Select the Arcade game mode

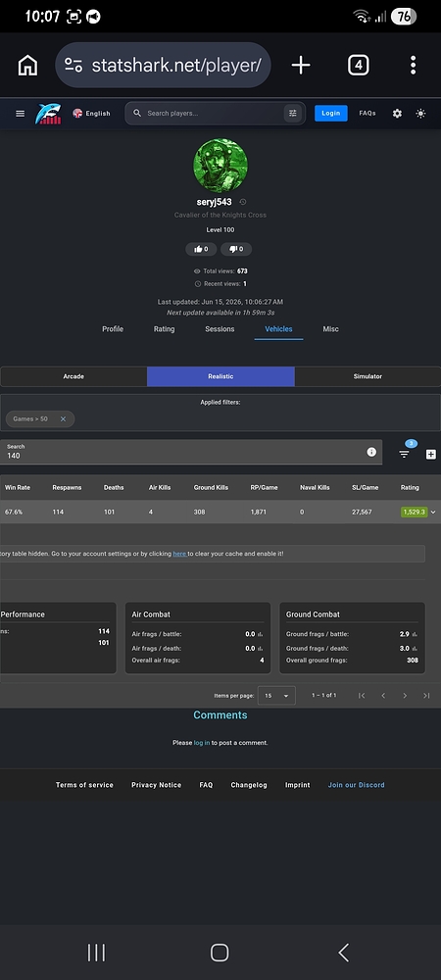[73, 376]
